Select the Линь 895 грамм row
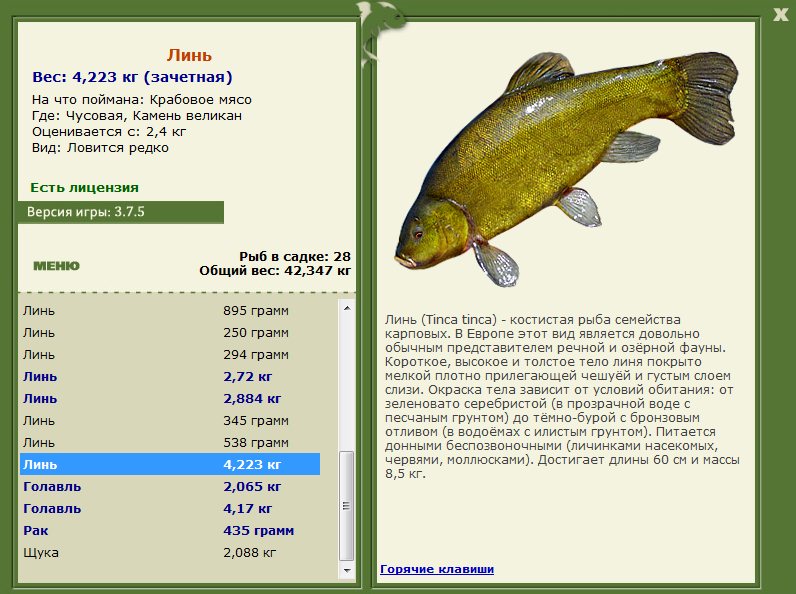Viewport: 796px width, 594px height. pos(170,310)
